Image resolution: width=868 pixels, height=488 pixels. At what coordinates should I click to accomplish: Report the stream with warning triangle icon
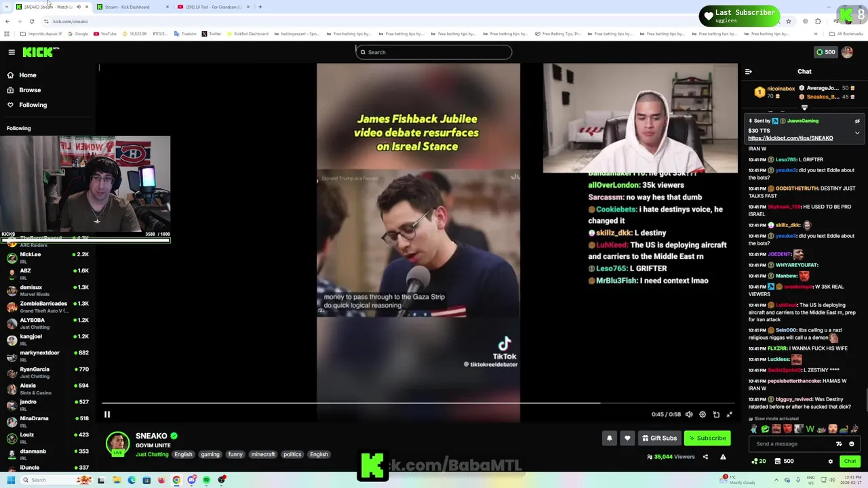[723, 457]
